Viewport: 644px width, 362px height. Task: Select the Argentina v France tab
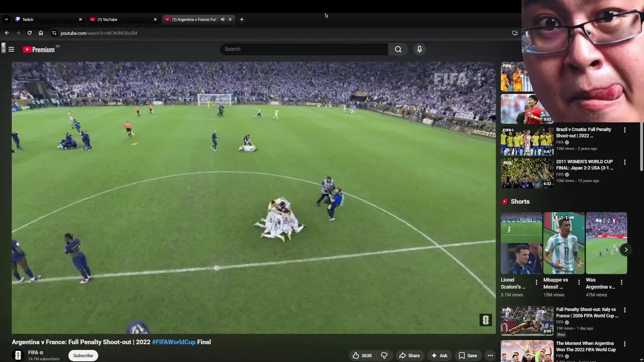tap(194, 20)
